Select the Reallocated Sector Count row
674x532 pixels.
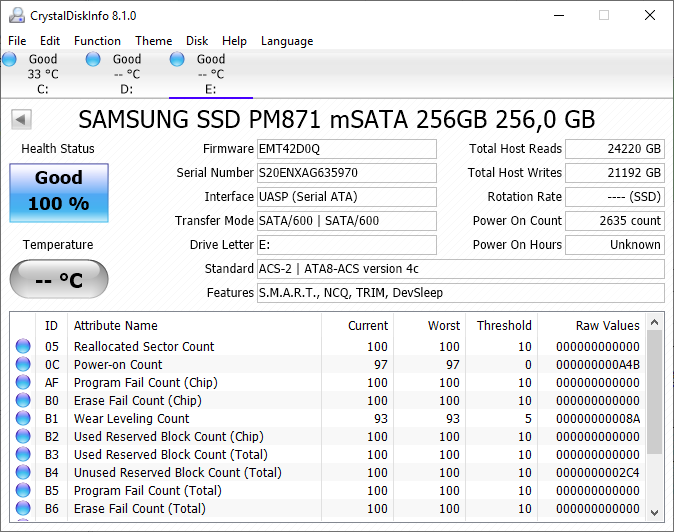tap(328, 346)
